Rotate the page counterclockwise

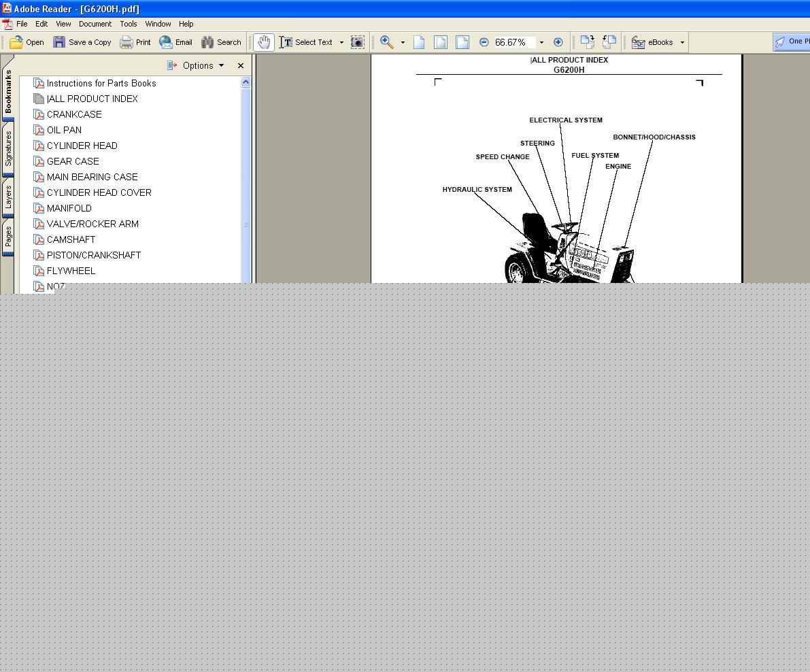609,42
